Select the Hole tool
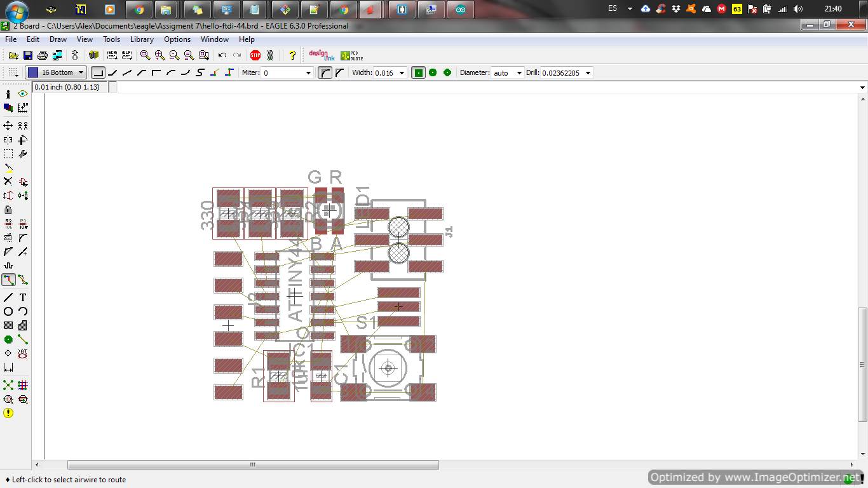Image resolution: width=868 pixels, height=488 pixels. click(x=8, y=353)
